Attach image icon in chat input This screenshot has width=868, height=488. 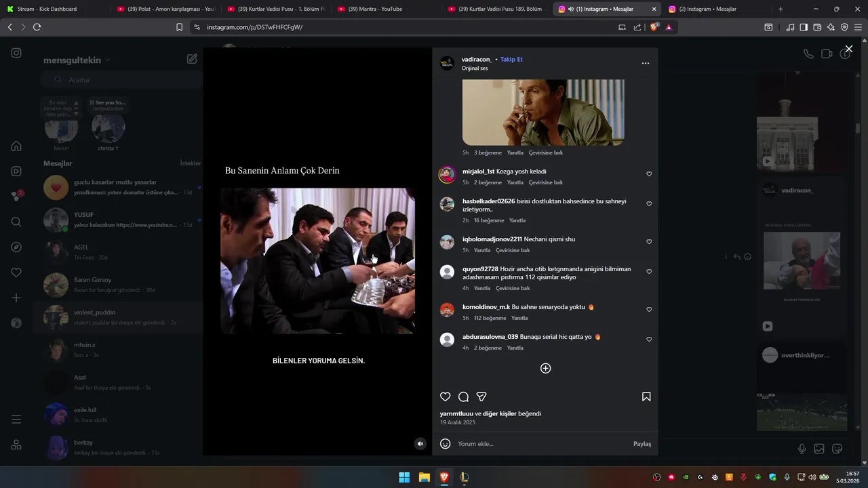819,449
